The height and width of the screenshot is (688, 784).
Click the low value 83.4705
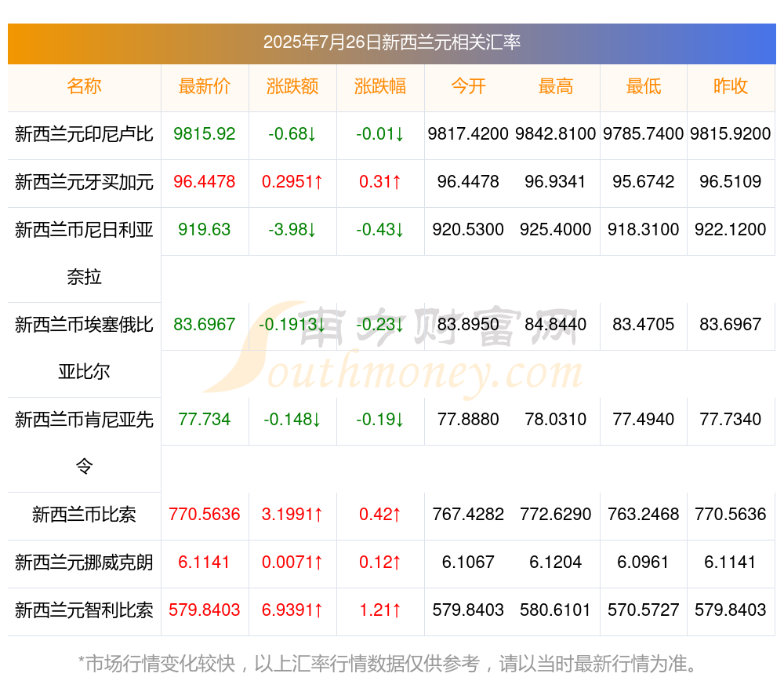[x=644, y=324]
